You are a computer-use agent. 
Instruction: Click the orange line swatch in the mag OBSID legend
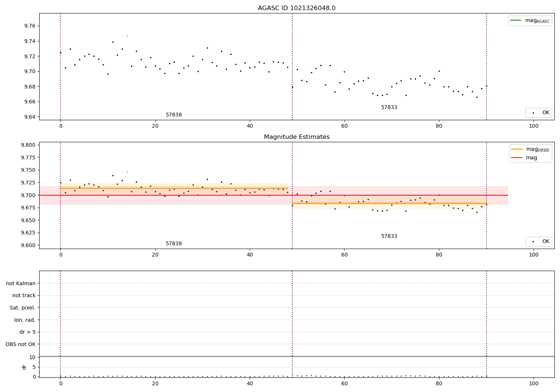coord(517,149)
